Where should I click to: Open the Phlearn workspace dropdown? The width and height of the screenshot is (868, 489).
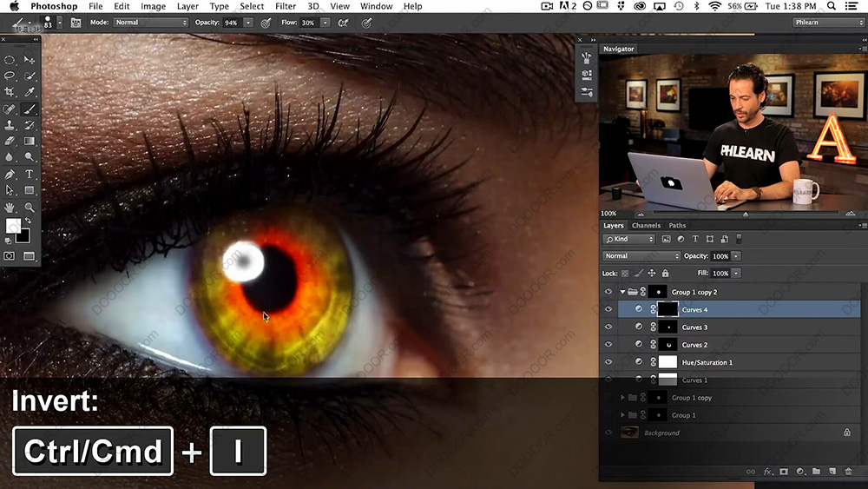pos(828,23)
